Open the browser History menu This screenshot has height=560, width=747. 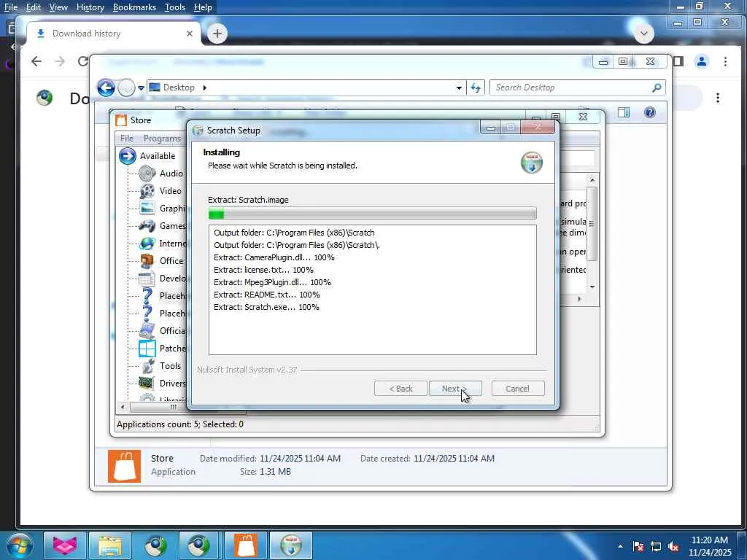90,7
